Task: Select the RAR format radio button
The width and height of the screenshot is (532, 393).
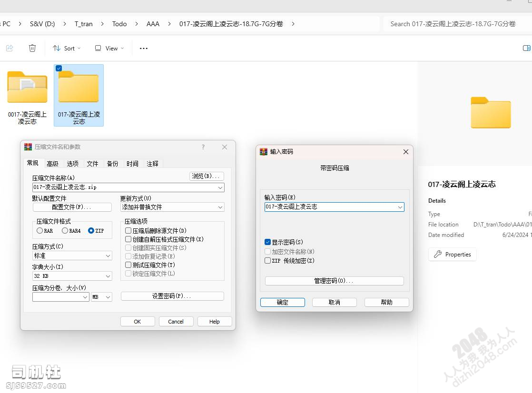Action: point(40,231)
